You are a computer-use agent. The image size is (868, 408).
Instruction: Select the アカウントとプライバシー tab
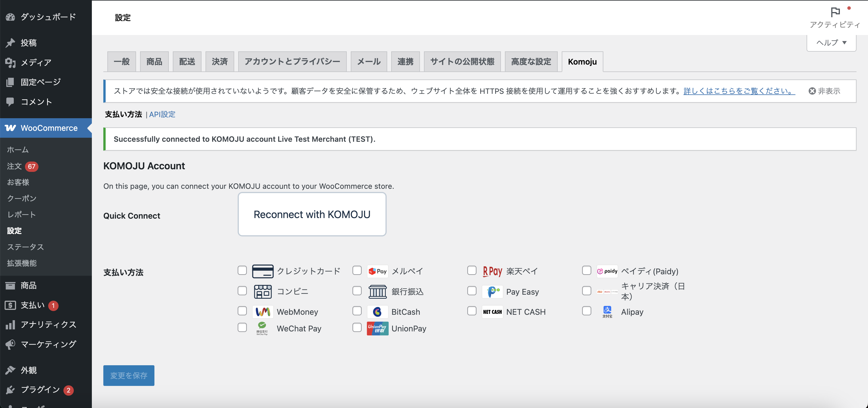(x=292, y=62)
